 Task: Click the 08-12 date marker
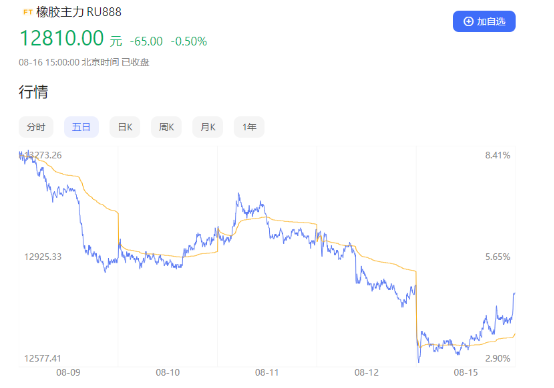pyautogui.click(x=366, y=372)
